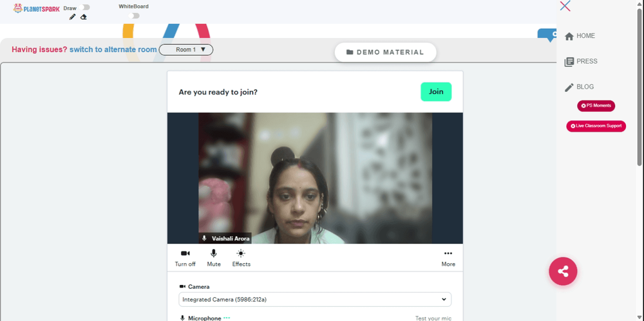Click the blue chat bubble icon

point(547,35)
